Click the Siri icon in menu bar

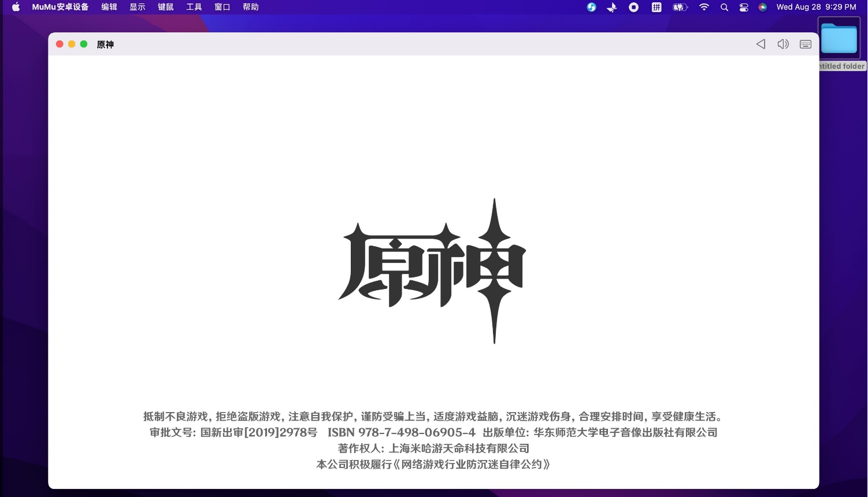pos(763,7)
